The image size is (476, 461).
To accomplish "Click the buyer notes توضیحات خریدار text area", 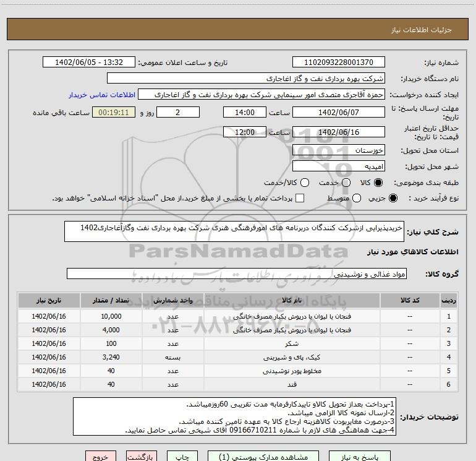I will pos(235,416).
